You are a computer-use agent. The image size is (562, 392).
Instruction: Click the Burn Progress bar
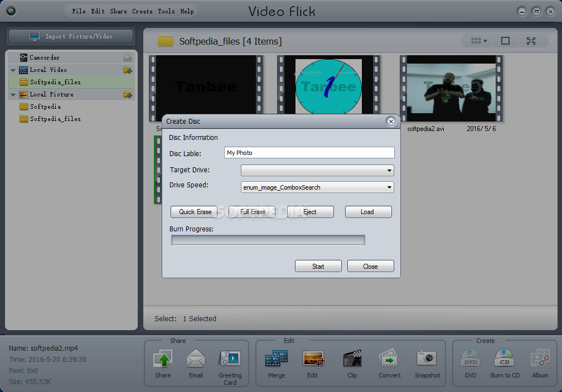click(268, 240)
